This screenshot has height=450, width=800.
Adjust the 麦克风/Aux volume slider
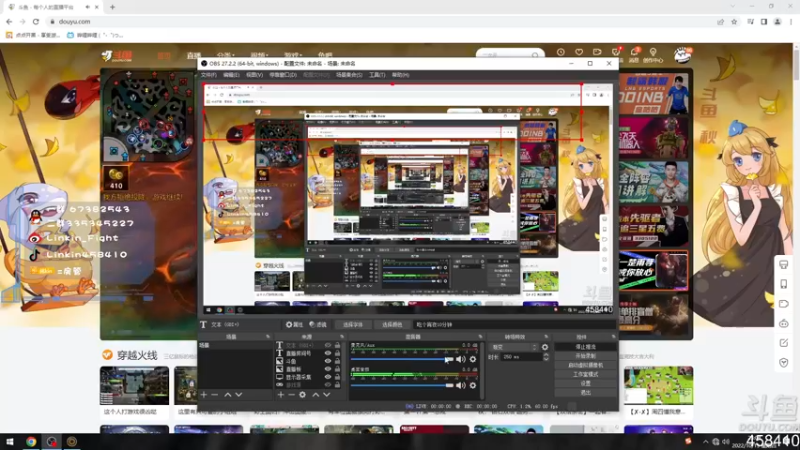pyautogui.click(x=402, y=359)
